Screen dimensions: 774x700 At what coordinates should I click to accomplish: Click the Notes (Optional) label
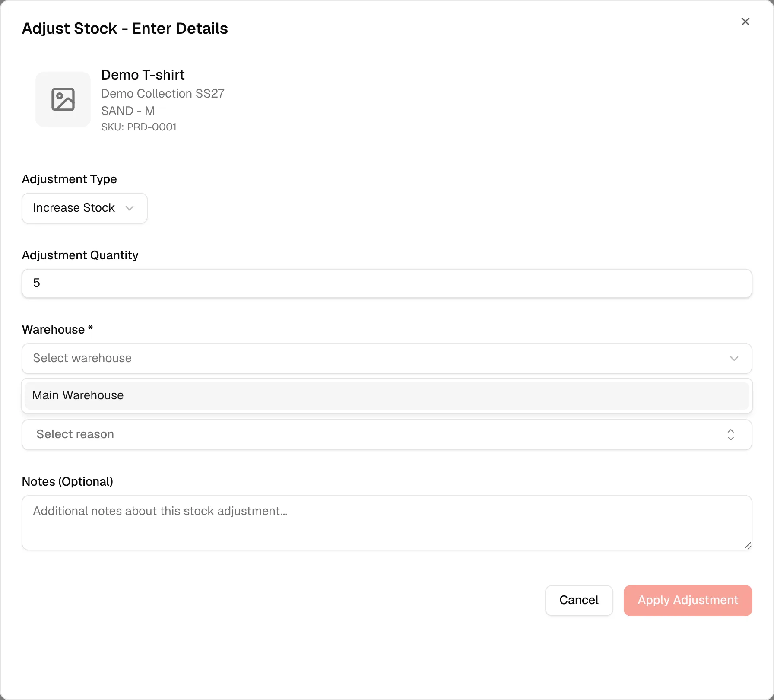(68, 481)
